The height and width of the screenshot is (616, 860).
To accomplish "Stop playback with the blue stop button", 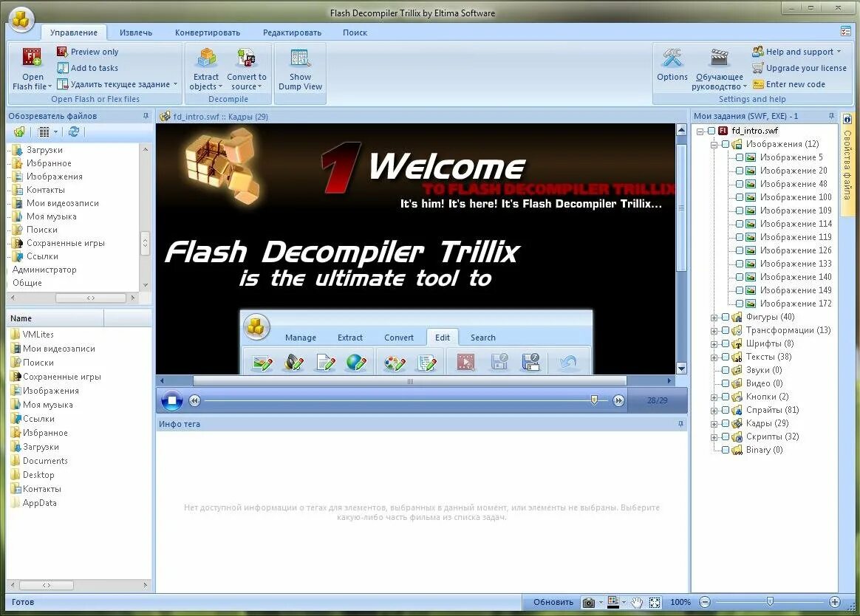I will click(171, 400).
